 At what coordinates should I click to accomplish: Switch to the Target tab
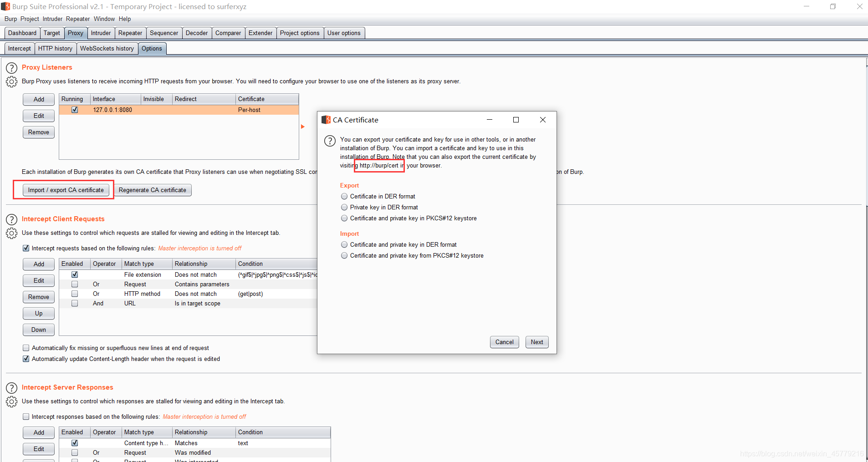coord(52,33)
